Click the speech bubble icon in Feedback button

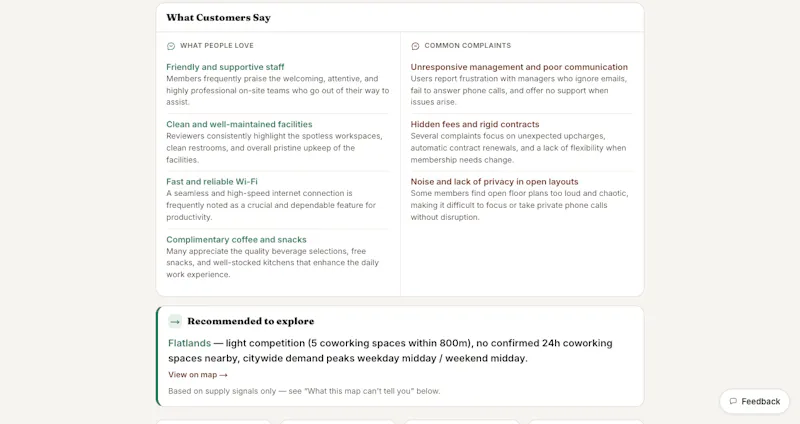tap(733, 401)
